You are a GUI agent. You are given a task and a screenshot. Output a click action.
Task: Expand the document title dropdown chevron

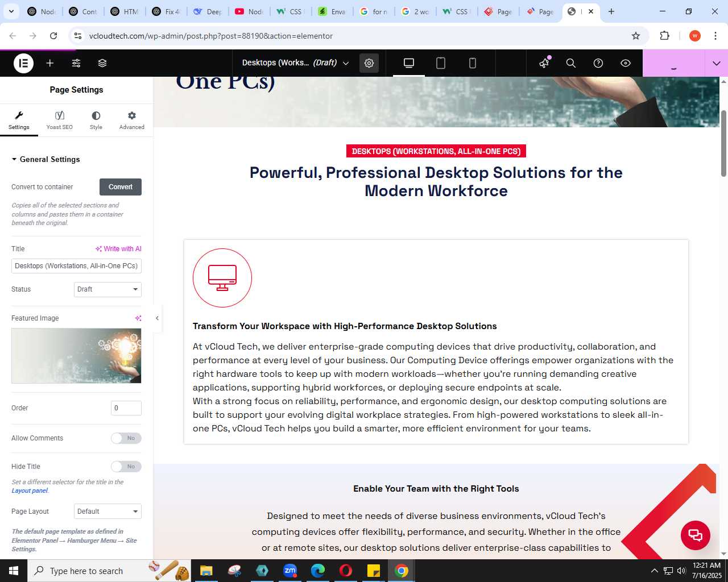tap(345, 63)
